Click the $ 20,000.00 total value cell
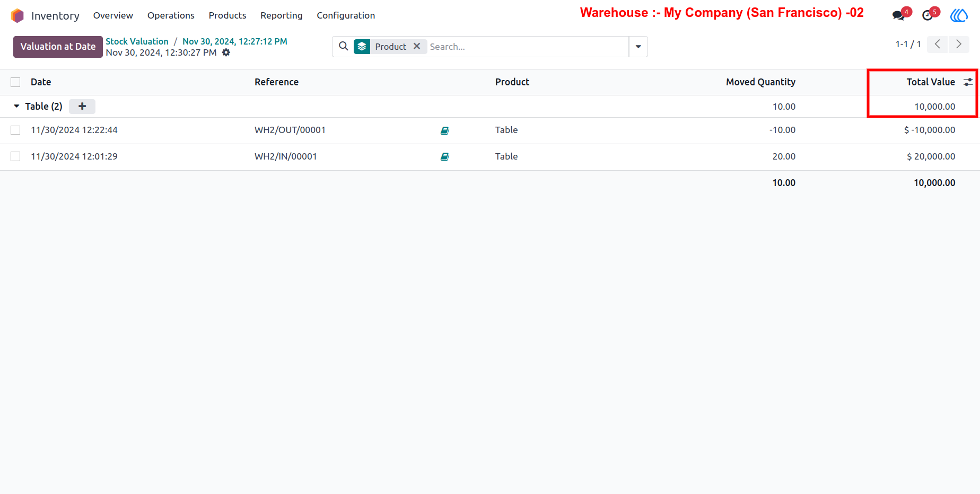Viewport: 980px width, 494px height. point(931,157)
